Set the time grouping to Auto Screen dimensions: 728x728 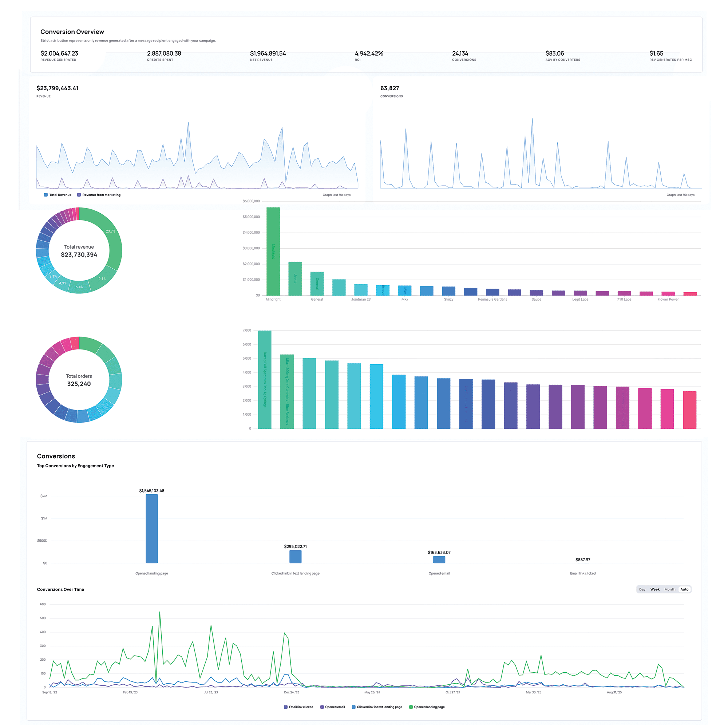pos(684,589)
